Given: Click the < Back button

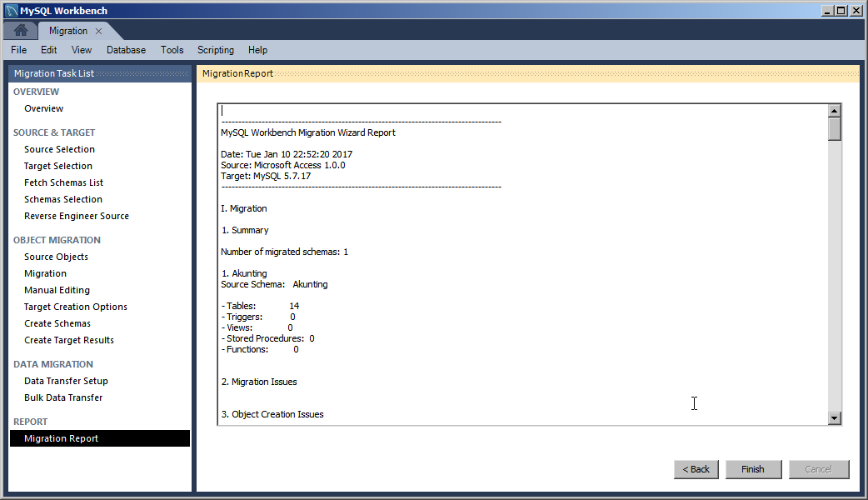Looking at the screenshot, I should [696, 469].
